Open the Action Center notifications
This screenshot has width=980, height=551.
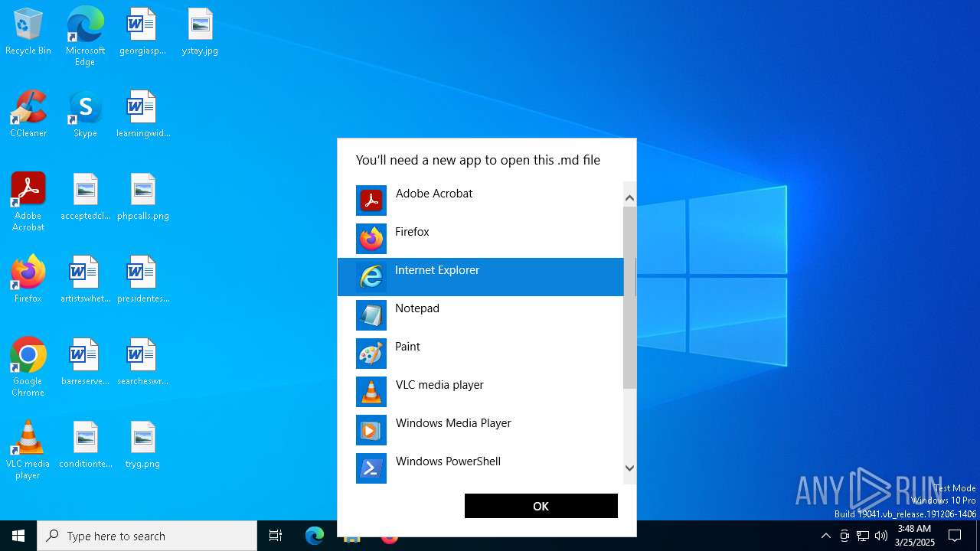[955, 536]
